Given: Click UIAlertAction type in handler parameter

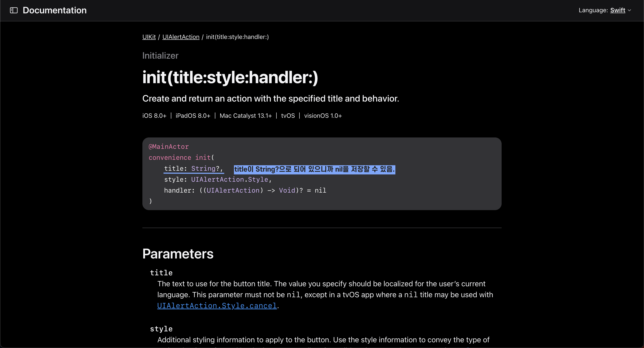Looking at the screenshot, I should pyautogui.click(x=233, y=190).
